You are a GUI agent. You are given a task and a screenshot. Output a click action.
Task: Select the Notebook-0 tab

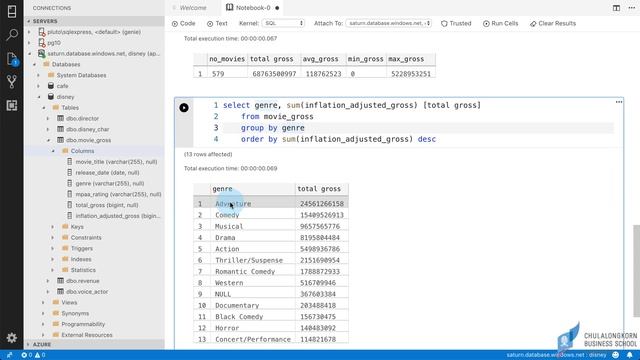[x=252, y=8]
